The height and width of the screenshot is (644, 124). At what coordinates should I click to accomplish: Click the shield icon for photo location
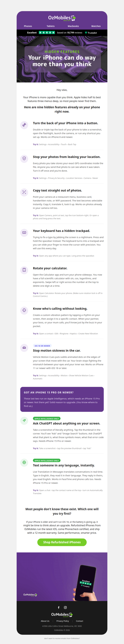pyautogui.click(x=24, y=158)
